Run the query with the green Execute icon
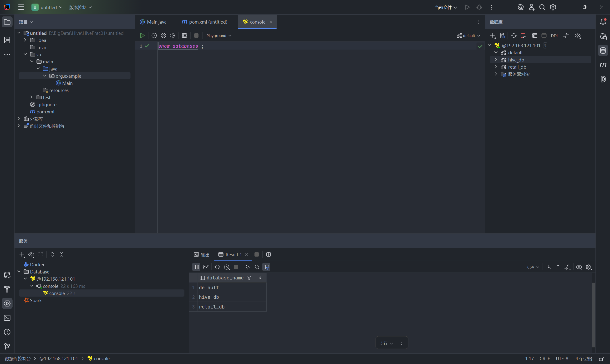Screen dimensions: 610x364 (x=142, y=35)
